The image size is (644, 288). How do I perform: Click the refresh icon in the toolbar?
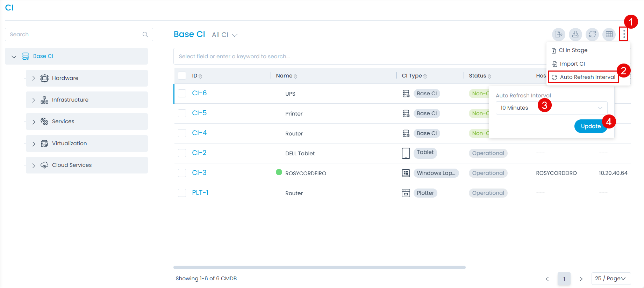(x=592, y=34)
